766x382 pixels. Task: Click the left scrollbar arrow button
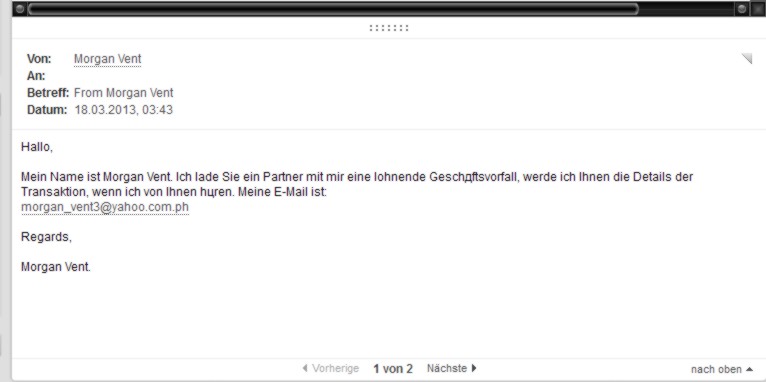tap(20, 9)
